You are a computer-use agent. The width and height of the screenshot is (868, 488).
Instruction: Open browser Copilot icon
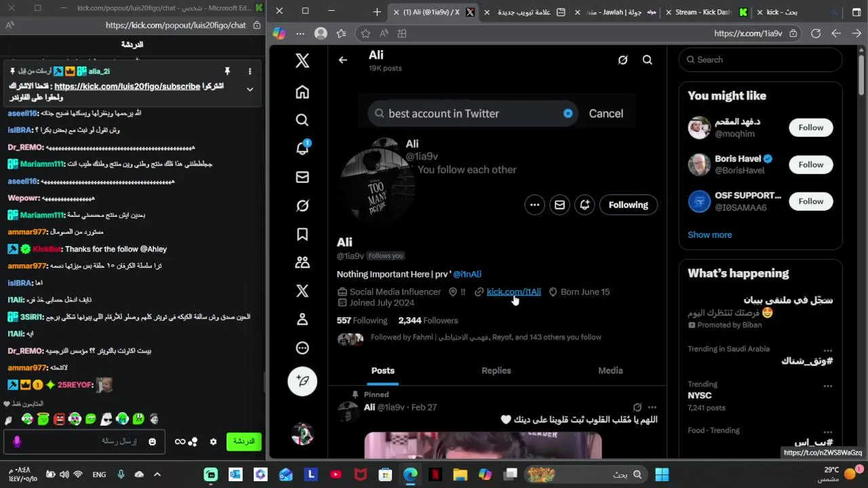[279, 33]
